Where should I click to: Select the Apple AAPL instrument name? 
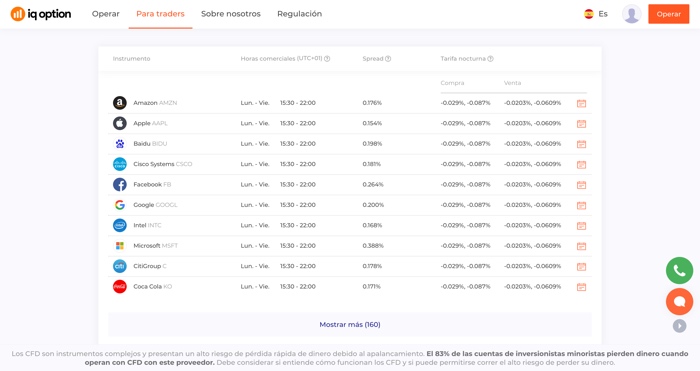pos(150,123)
